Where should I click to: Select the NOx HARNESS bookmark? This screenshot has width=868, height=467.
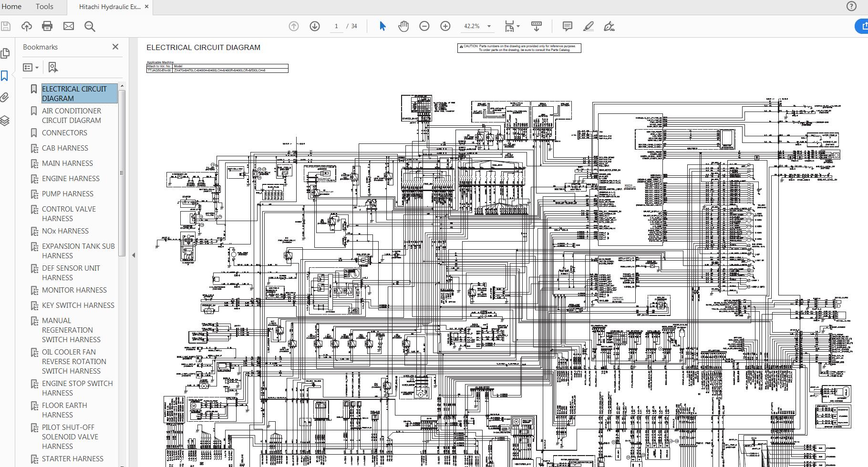[x=65, y=231]
